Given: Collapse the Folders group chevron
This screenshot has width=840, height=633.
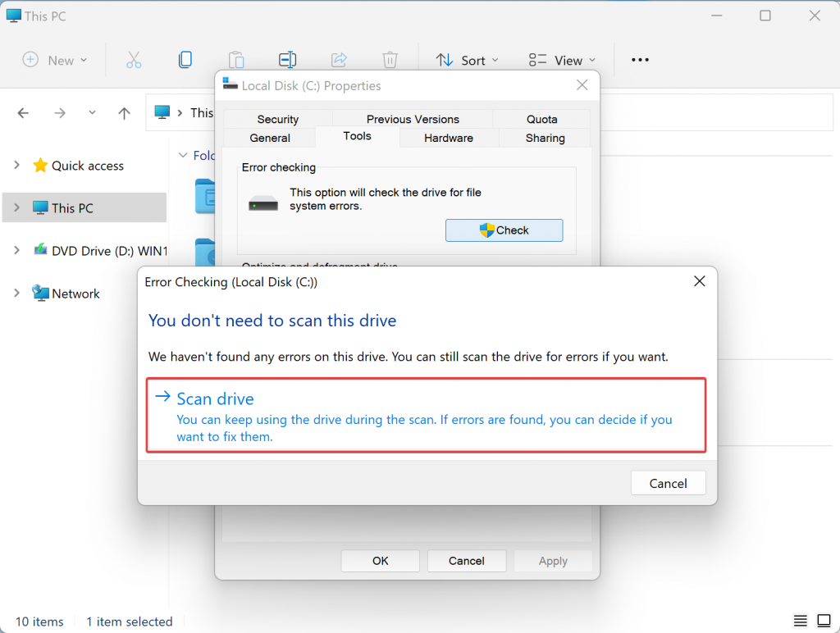Looking at the screenshot, I should pyautogui.click(x=183, y=155).
